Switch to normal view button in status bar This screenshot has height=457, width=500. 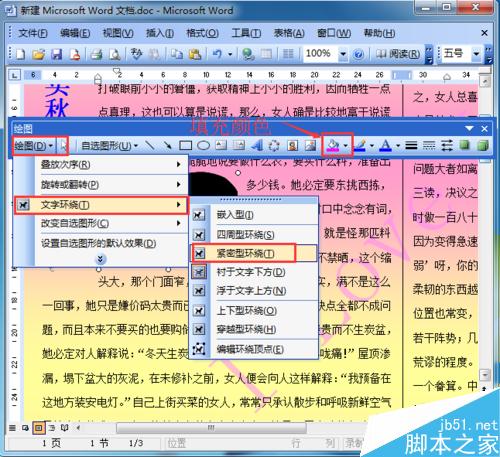pos(12,427)
